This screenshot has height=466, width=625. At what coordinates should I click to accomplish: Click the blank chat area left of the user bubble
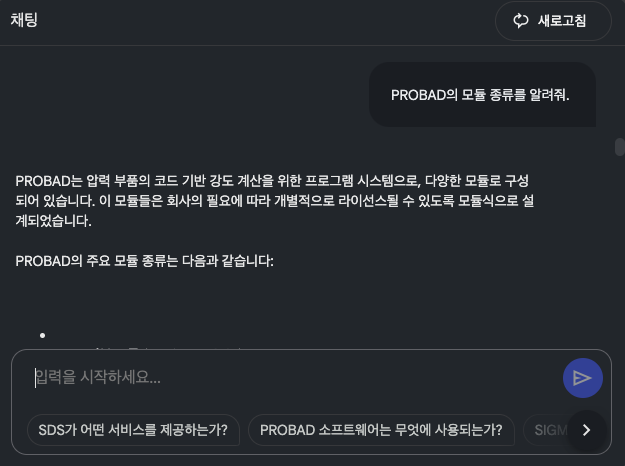tap(180, 95)
